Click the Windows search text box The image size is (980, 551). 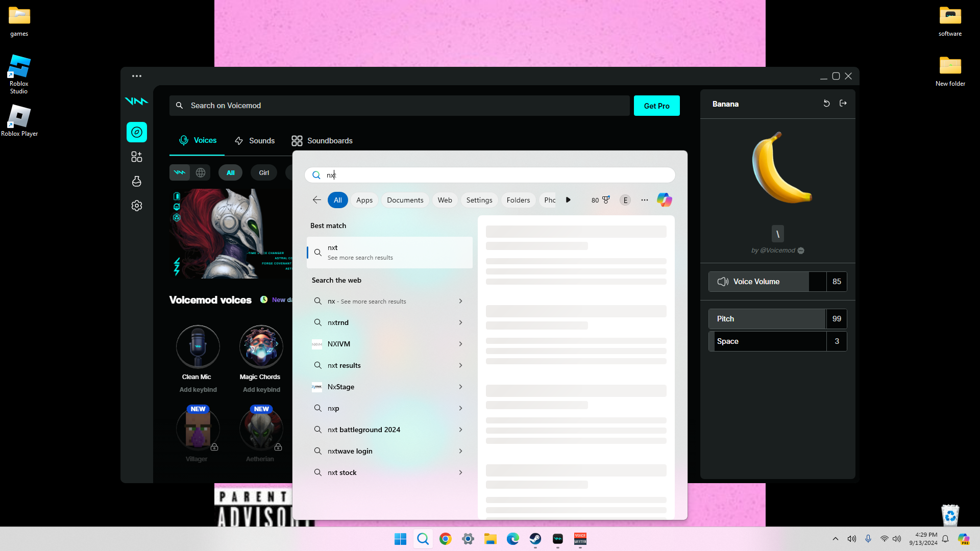[x=490, y=175]
